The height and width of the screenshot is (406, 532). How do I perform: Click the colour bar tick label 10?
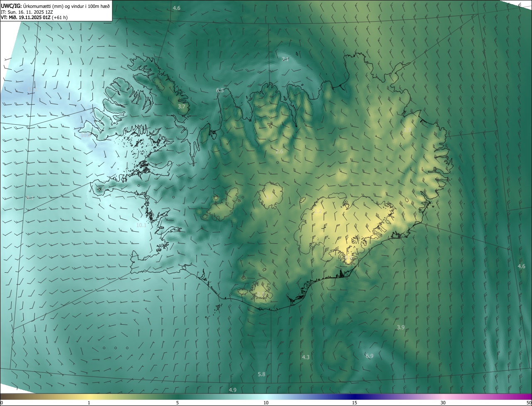pyautogui.click(x=266, y=403)
